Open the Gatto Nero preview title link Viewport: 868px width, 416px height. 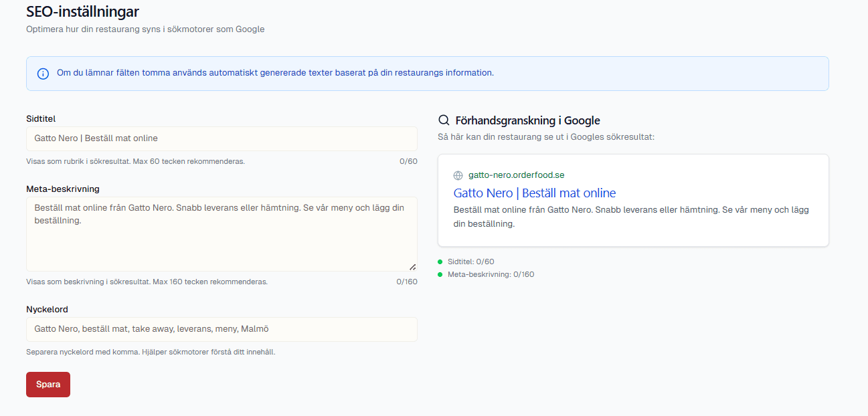[x=533, y=193]
